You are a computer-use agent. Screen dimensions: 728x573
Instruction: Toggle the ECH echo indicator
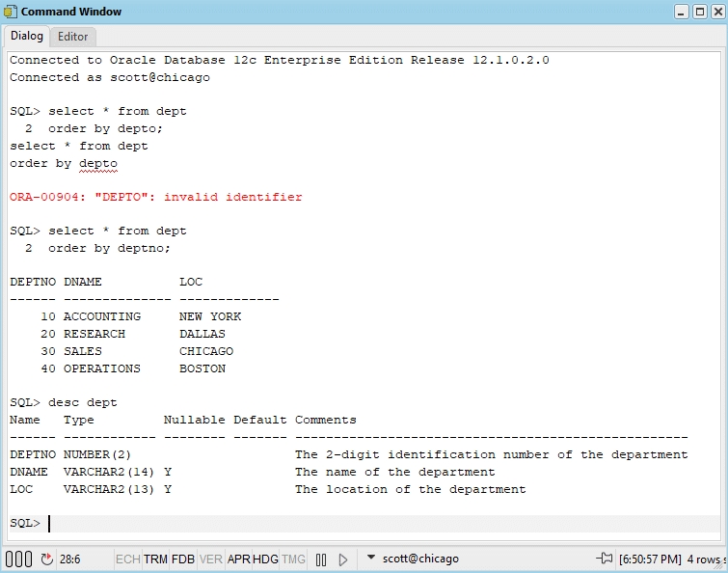(x=127, y=559)
